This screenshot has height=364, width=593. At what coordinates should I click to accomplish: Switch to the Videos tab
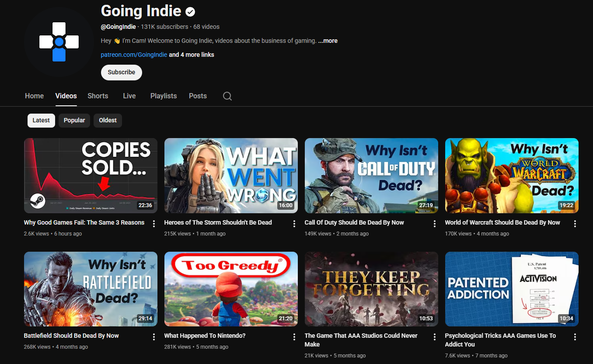pos(66,96)
